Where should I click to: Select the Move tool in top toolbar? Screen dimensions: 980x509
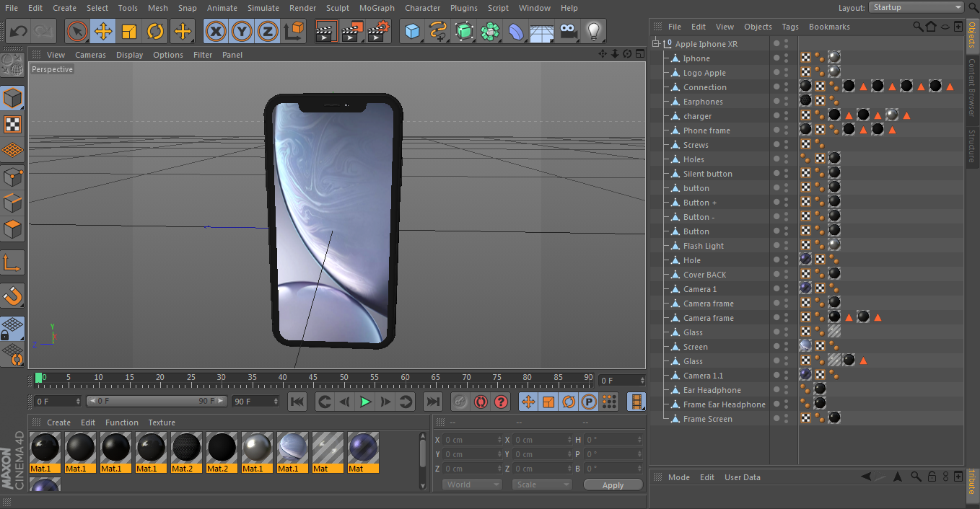103,32
